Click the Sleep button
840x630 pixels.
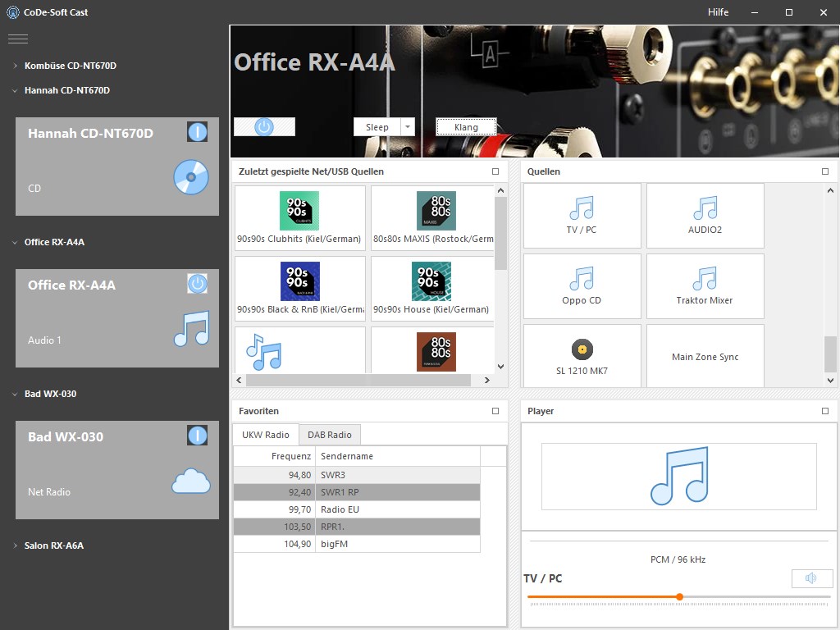pos(377,127)
